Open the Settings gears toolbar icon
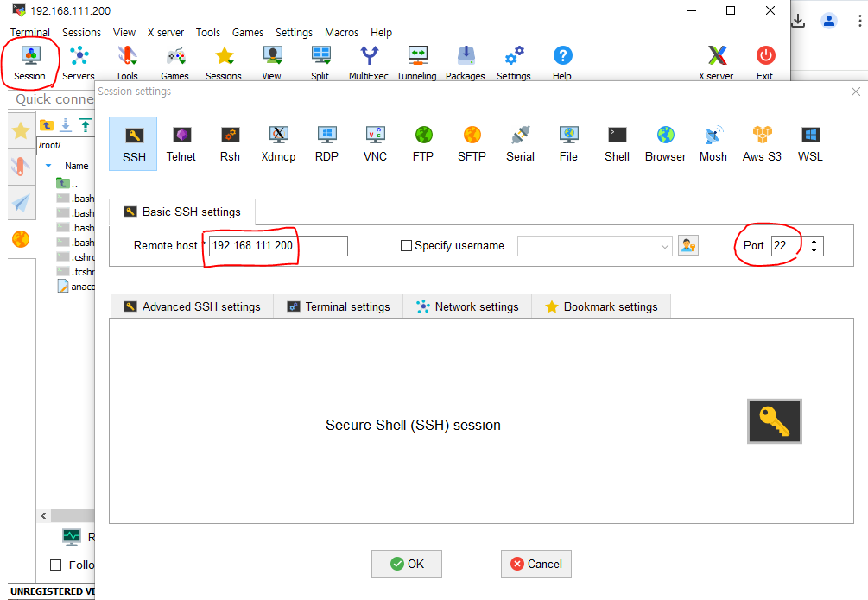Image resolution: width=868 pixels, height=600 pixels. tap(514, 62)
